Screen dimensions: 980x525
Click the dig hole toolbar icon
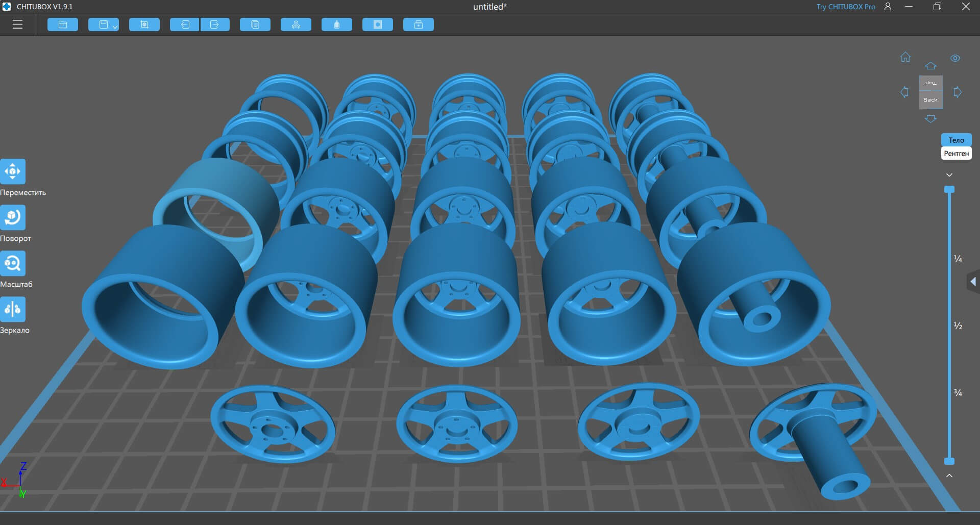(x=377, y=24)
